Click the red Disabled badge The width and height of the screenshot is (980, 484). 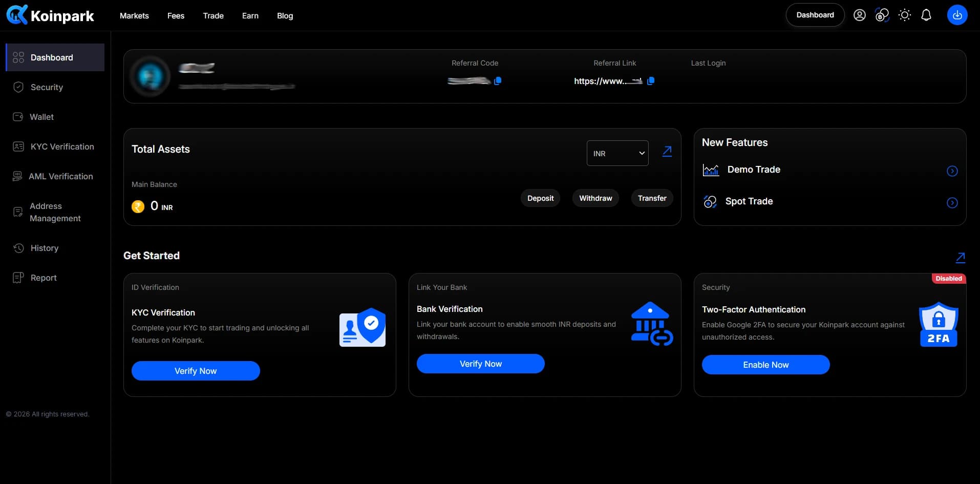tap(949, 279)
